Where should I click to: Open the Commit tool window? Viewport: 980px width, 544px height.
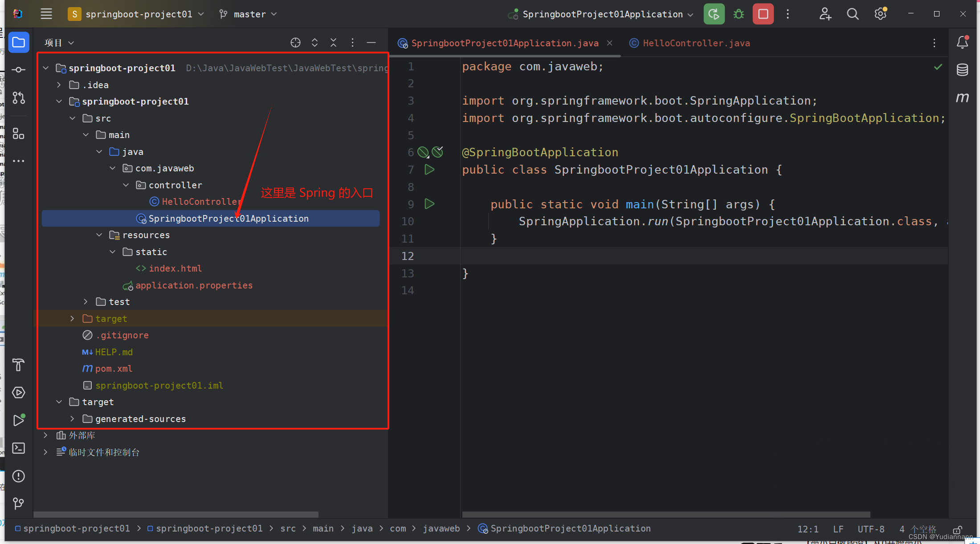pyautogui.click(x=19, y=69)
